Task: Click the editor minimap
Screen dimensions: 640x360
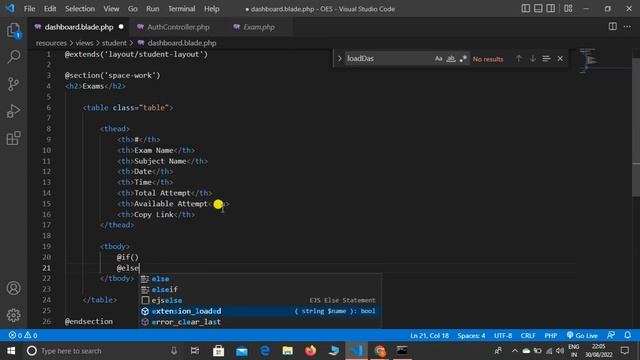Action: [588, 61]
